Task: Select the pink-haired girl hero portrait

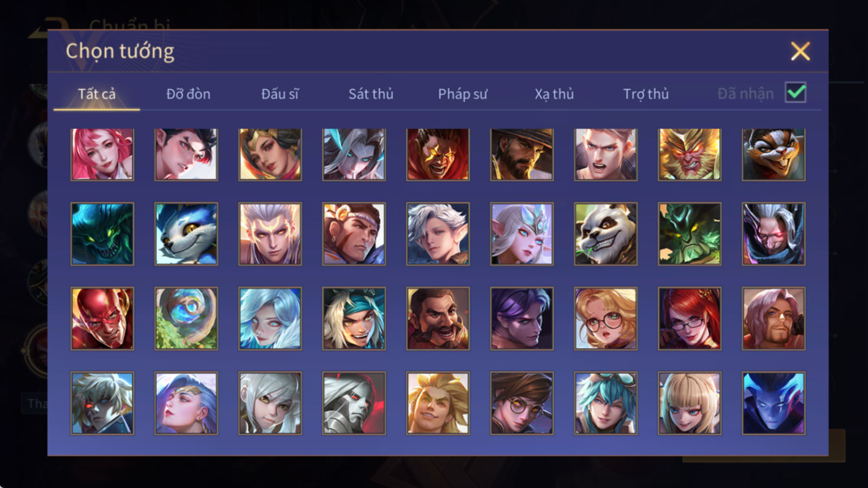Action: [102, 154]
